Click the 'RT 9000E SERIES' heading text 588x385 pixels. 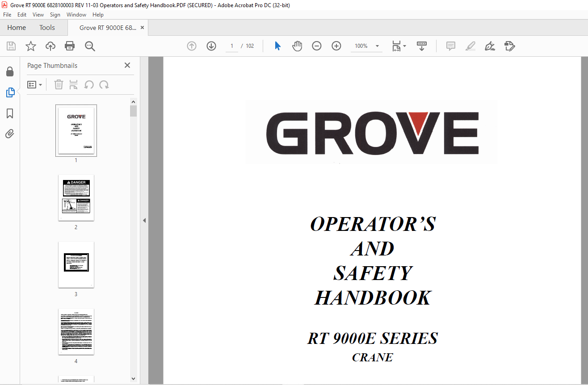click(x=373, y=338)
